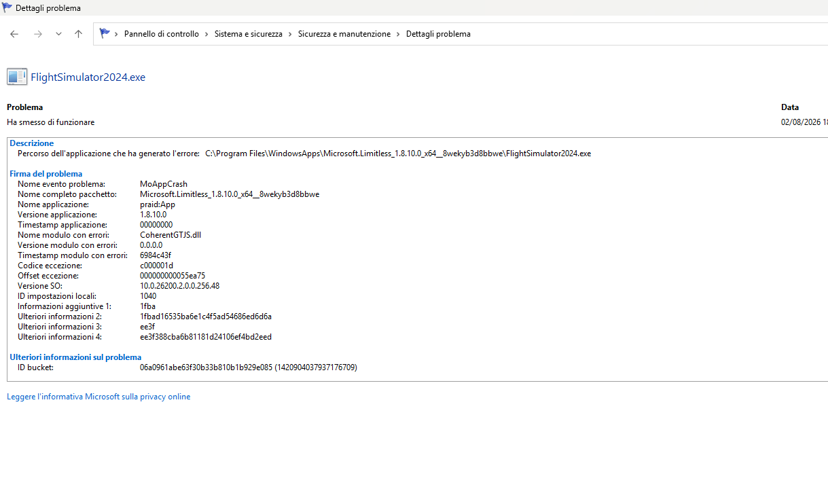
Task: Click the 00000000 timestamp value
Action: coord(156,225)
